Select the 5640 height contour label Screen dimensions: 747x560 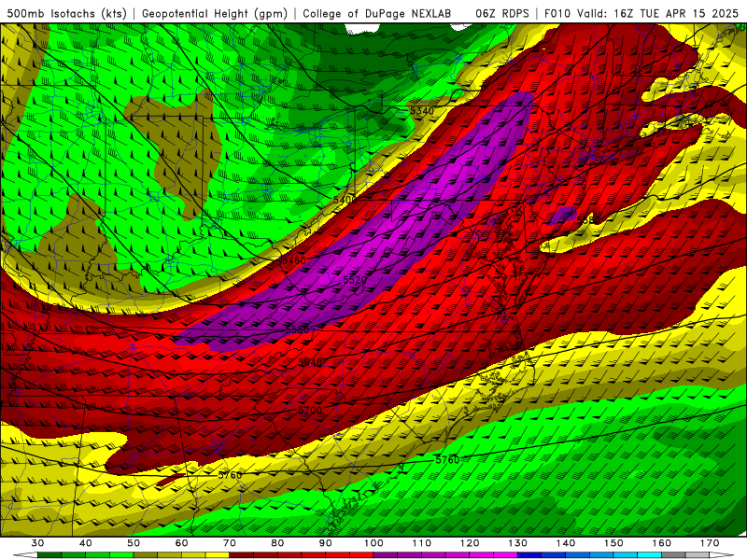point(310,362)
